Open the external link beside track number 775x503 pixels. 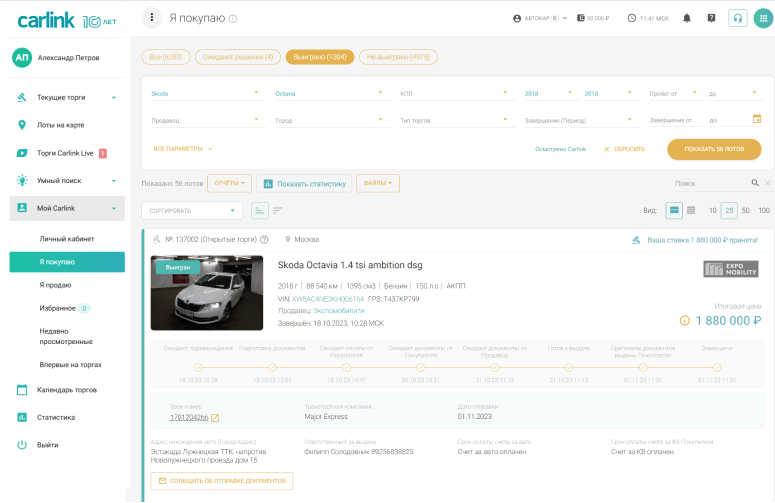coord(215,417)
